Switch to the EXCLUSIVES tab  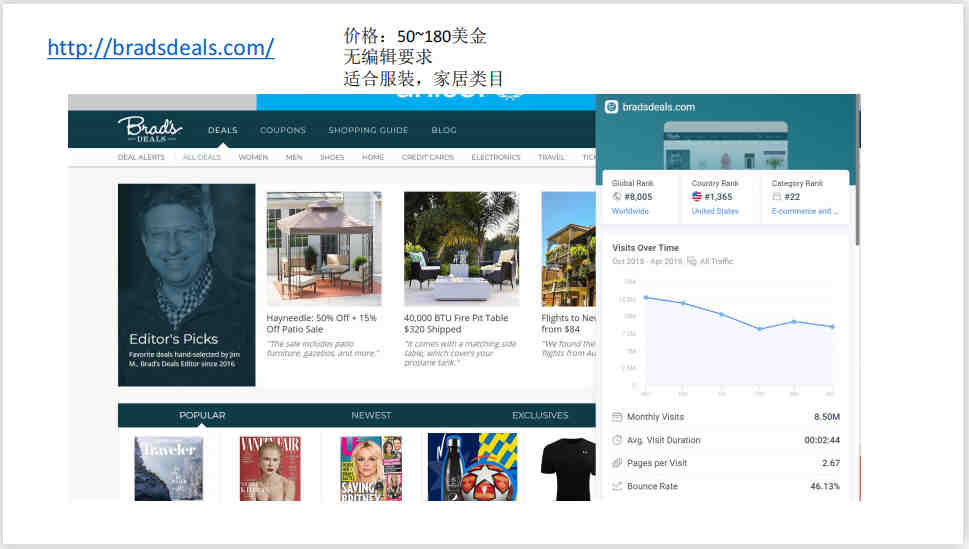[540, 415]
